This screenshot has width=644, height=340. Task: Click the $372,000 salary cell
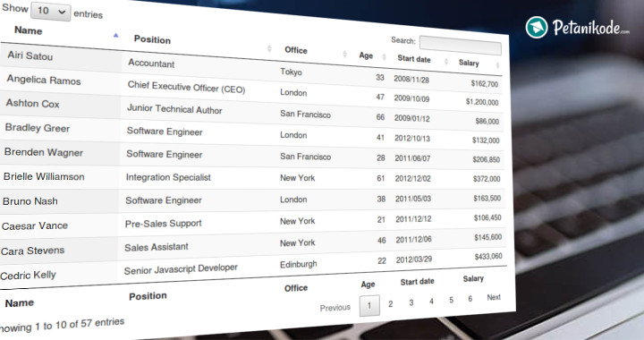click(487, 179)
